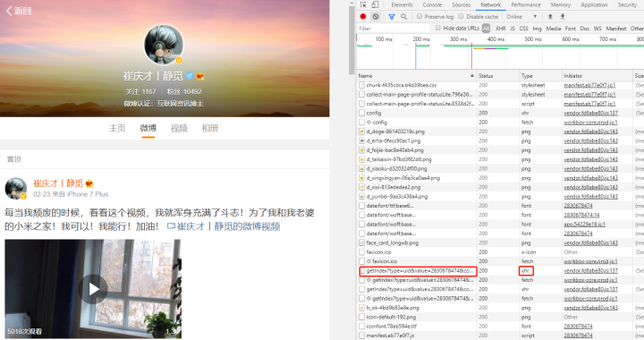The height and width of the screenshot is (340, 644).
Task: Click the import HAR upload arrow
Action: click(x=550, y=16)
